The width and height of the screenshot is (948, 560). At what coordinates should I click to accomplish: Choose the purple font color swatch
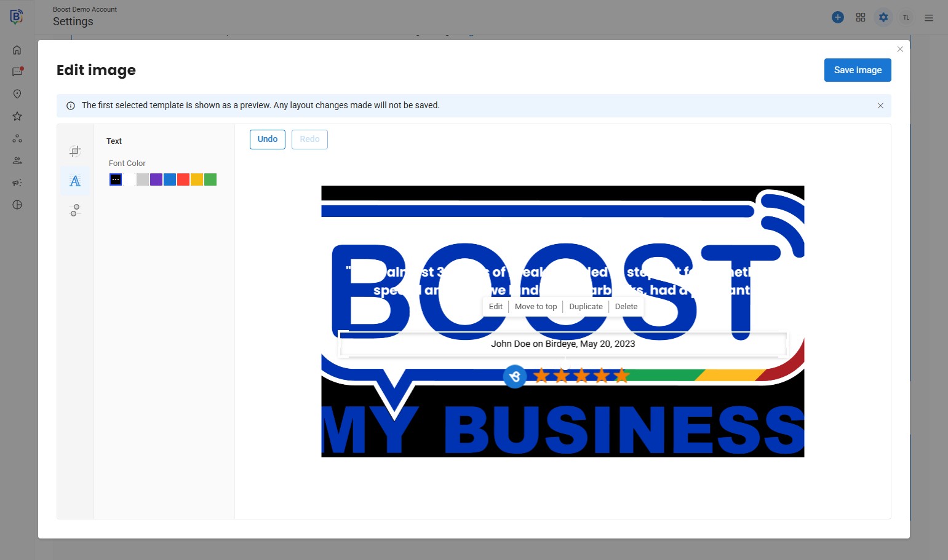(156, 179)
